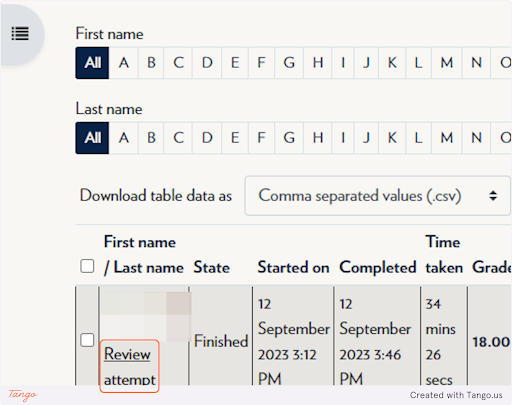Select the checkbox for the Finished attempt row
Viewport: 512px width, 405px height.
tap(87, 340)
